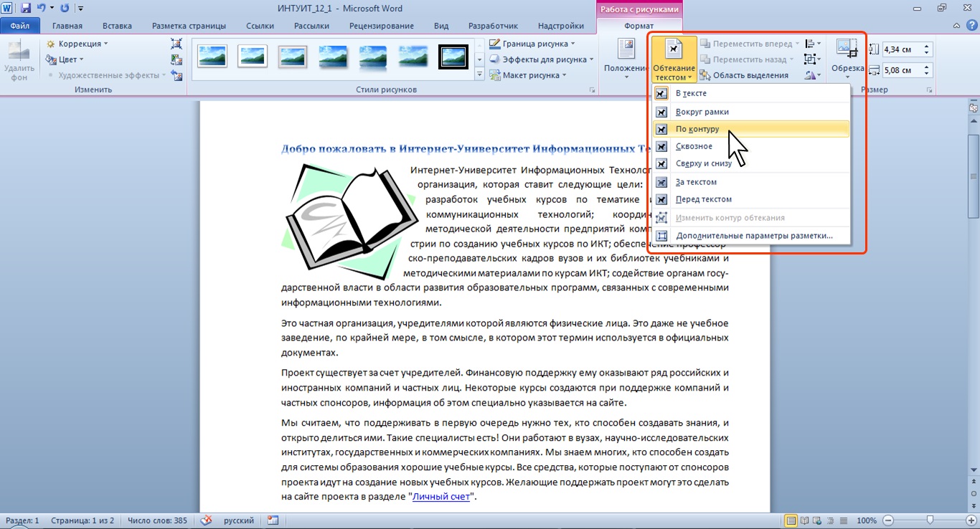Go to Разметка страницы tab
This screenshot has height=529, width=980.
pyautogui.click(x=189, y=26)
